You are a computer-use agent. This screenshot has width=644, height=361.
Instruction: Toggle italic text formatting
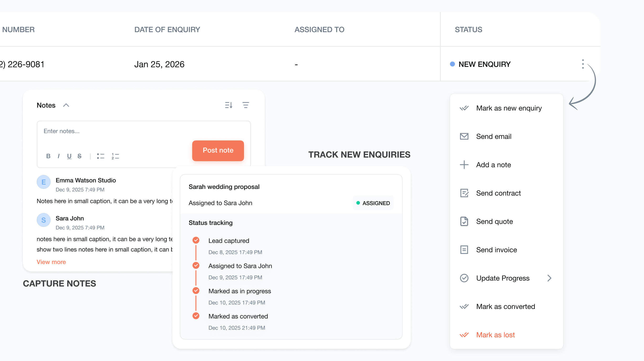[58, 156]
